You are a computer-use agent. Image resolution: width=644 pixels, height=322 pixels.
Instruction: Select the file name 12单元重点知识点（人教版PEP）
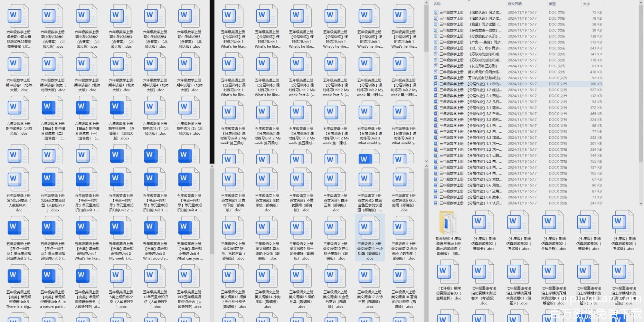[x=155, y=299]
